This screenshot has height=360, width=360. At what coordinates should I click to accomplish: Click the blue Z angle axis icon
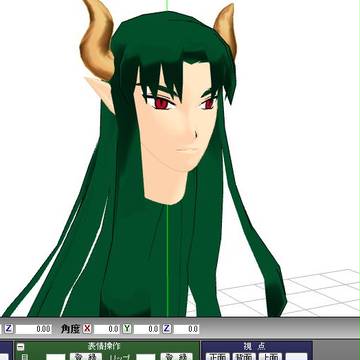(x=167, y=329)
